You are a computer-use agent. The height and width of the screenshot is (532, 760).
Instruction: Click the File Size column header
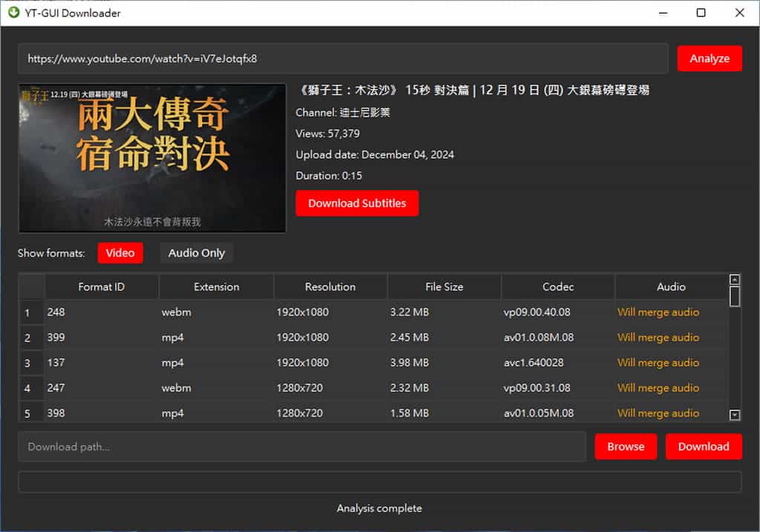click(x=444, y=286)
